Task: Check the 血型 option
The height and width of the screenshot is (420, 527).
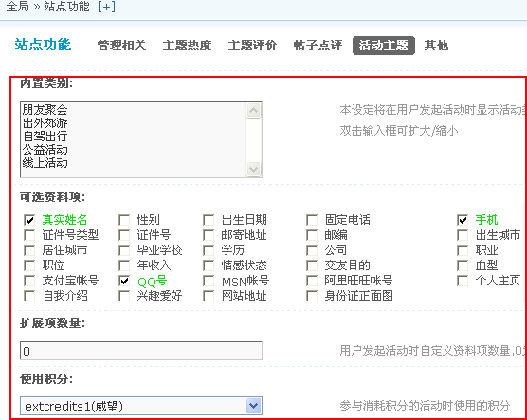Action: pyautogui.click(x=463, y=265)
